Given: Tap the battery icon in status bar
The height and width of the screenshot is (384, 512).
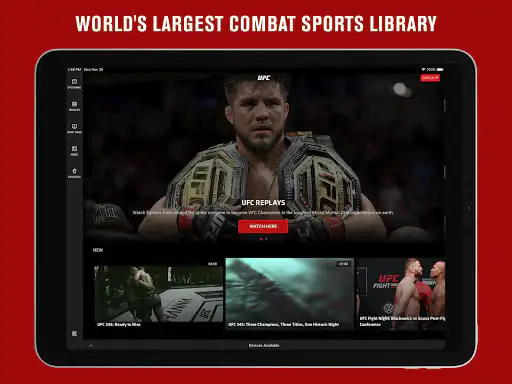Looking at the screenshot, I should (x=440, y=69).
